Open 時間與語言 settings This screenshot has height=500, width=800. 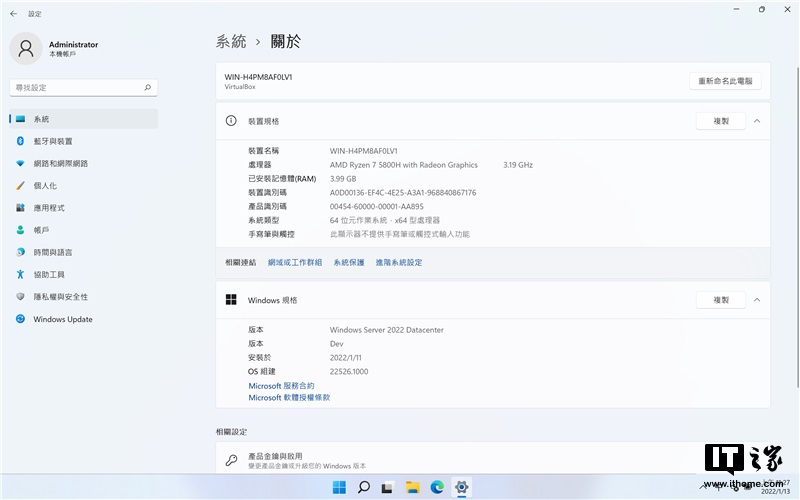click(x=53, y=252)
